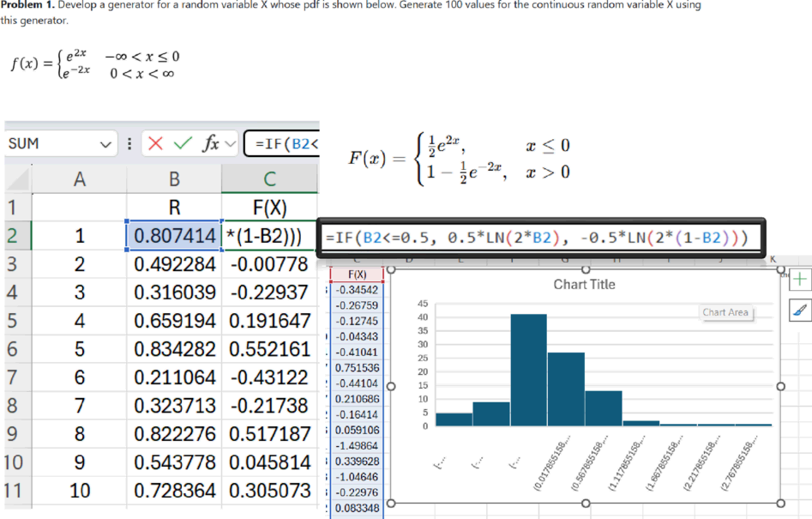Viewport: 812px width, 519px height.
Task: Select cell B2 with value 0.807414
Action: click(174, 236)
